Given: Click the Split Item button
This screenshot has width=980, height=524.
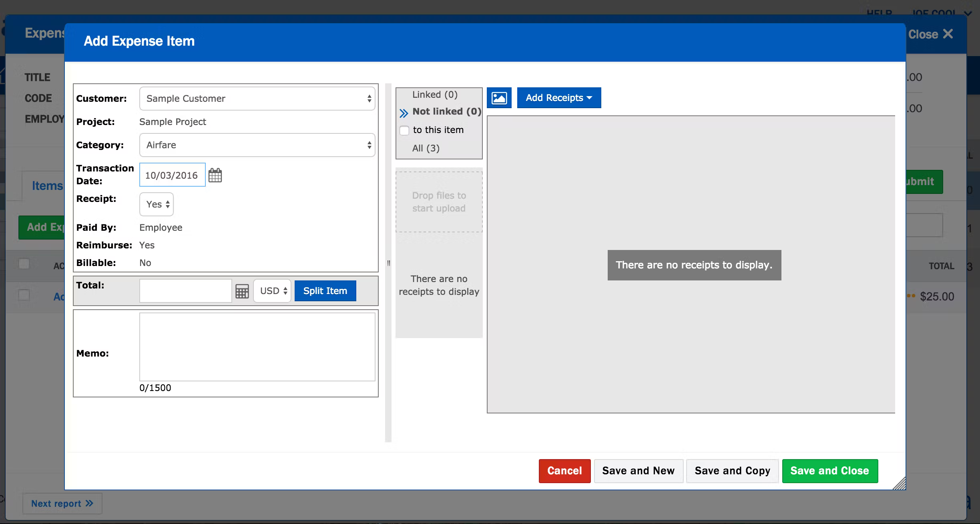Looking at the screenshot, I should point(325,291).
